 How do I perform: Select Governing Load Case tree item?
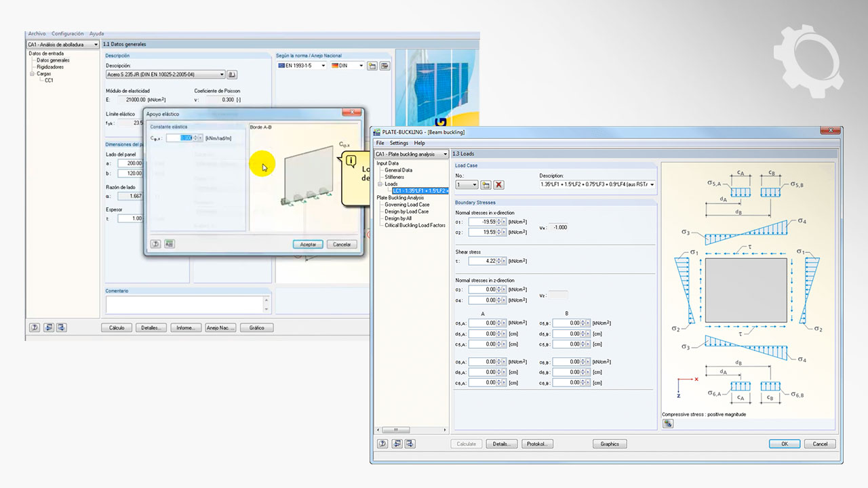click(x=407, y=205)
